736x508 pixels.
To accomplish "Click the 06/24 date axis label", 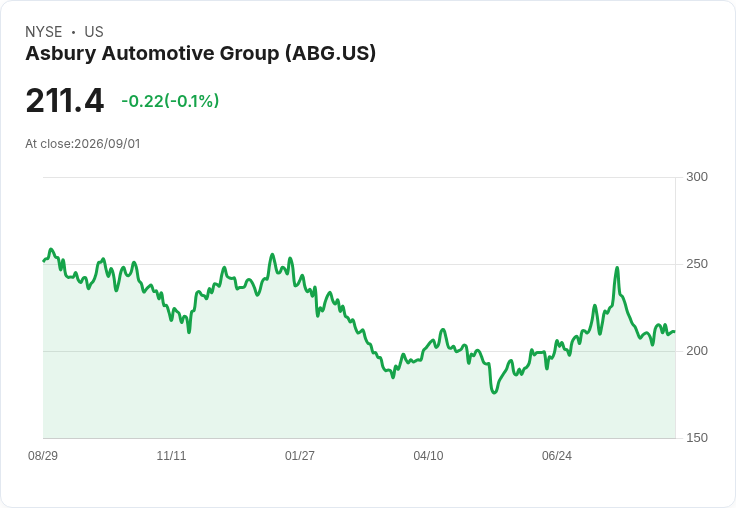I will click(x=557, y=455).
